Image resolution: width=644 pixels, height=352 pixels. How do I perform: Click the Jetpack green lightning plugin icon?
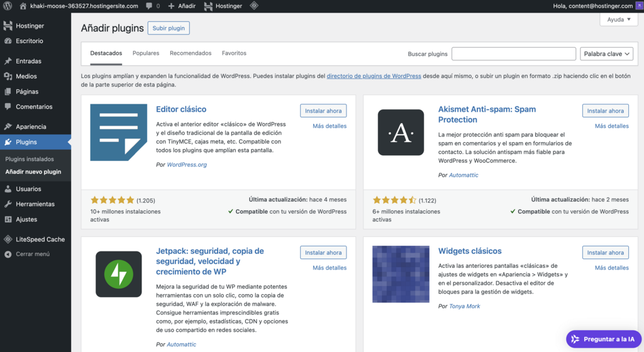(118, 274)
